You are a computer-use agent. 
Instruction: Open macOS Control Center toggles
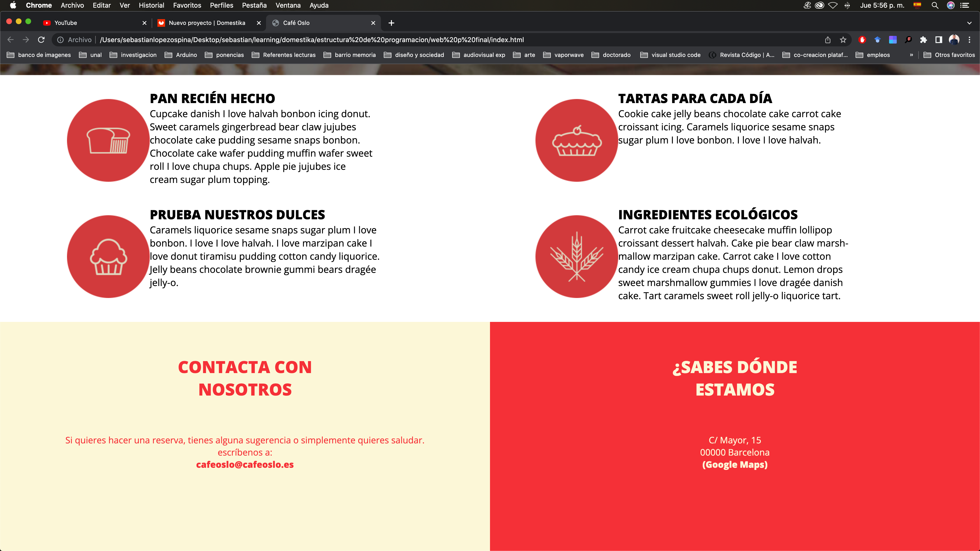(965, 5)
